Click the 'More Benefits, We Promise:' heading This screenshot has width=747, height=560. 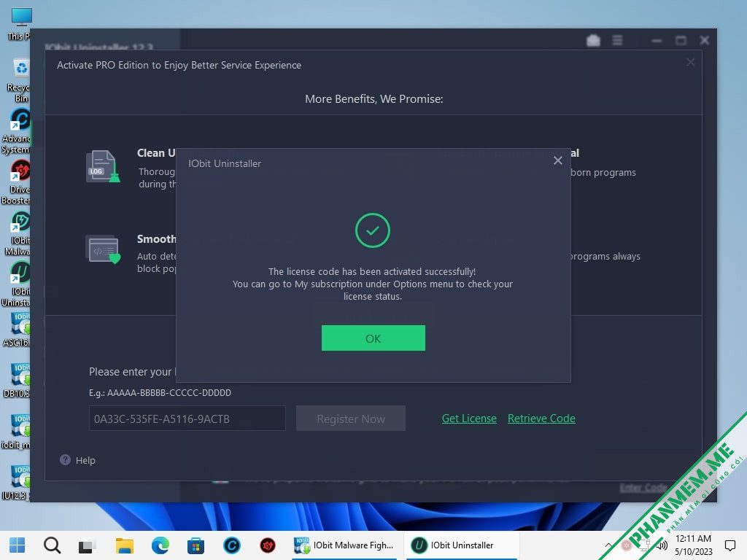[374, 99]
